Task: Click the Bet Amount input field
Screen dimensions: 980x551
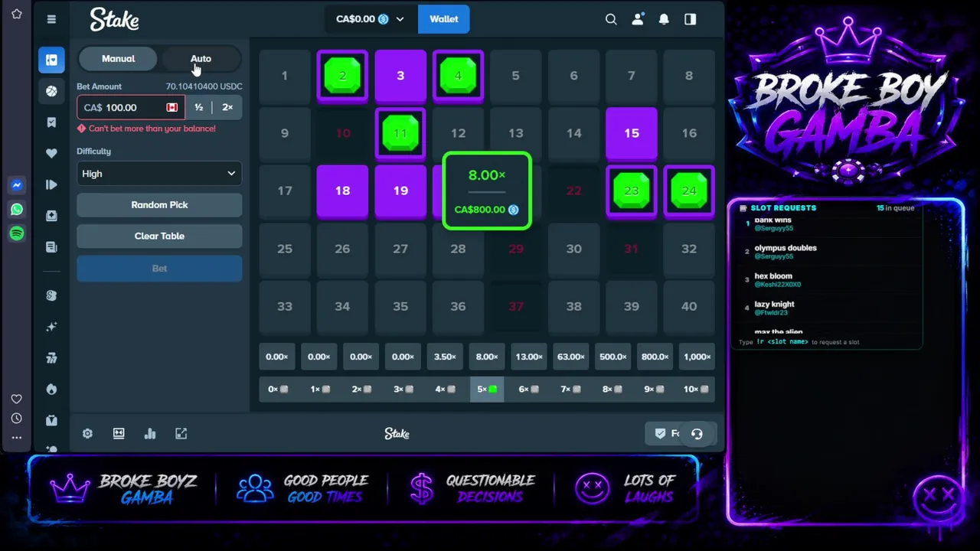Action: coord(131,108)
